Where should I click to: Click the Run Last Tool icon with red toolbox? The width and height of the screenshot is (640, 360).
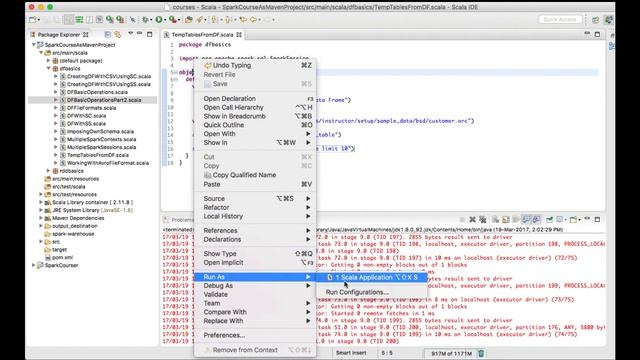pyautogui.click(x=173, y=20)
